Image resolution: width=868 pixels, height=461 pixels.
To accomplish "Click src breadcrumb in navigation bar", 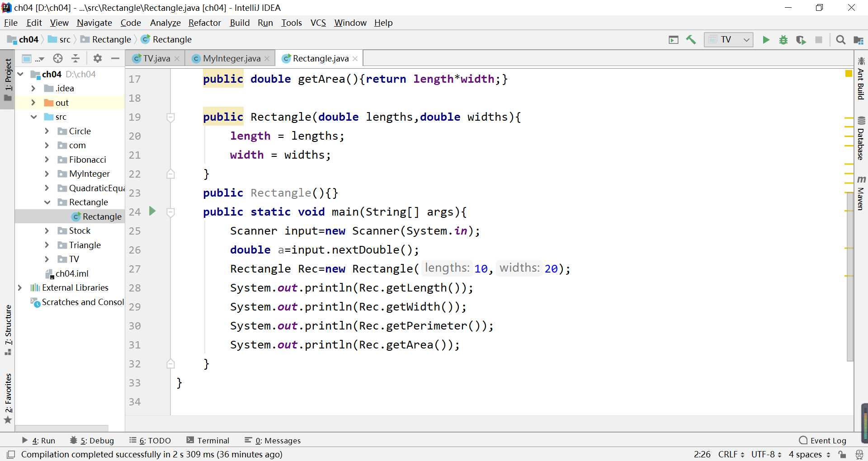I will [x=60, y=40].
